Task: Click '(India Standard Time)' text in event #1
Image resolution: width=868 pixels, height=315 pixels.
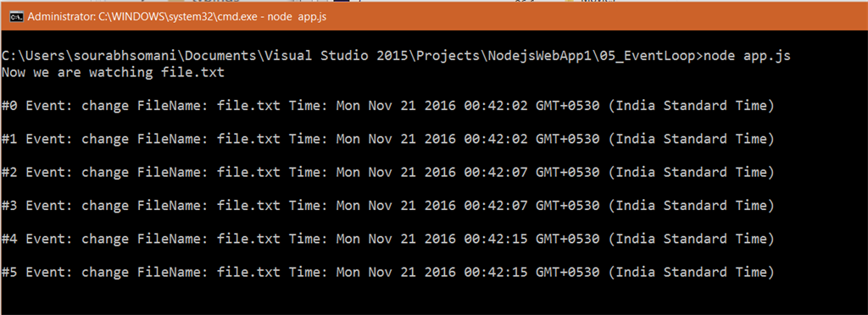Action: [691, 139]
